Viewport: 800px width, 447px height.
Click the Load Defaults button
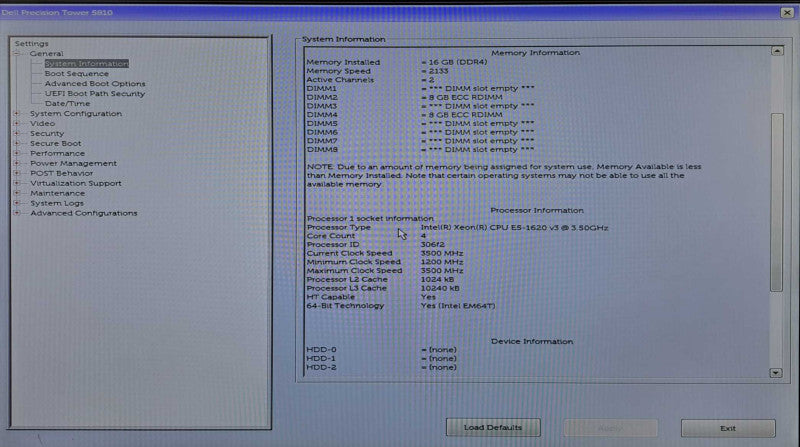493,428
